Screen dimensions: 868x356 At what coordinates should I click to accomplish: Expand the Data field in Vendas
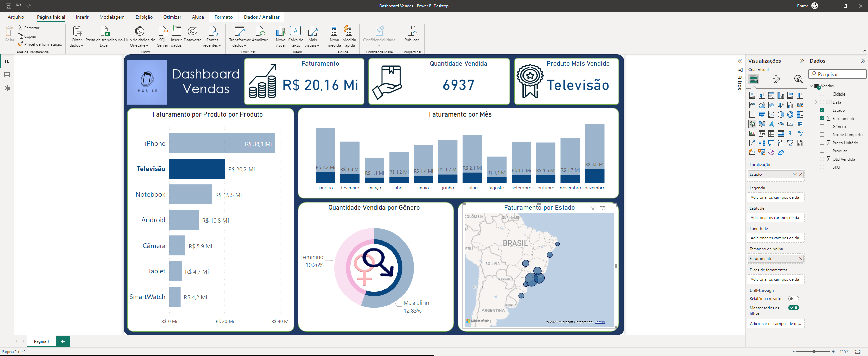pos(816,102)
